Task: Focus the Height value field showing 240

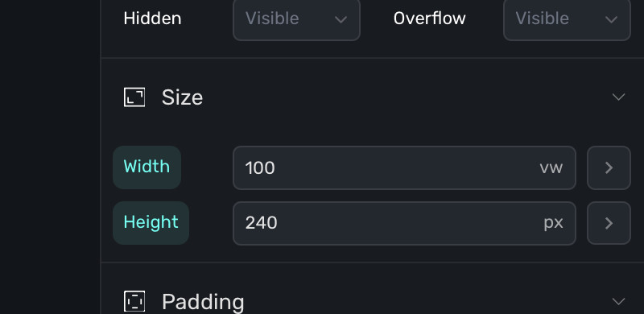Action: (404, 223)
